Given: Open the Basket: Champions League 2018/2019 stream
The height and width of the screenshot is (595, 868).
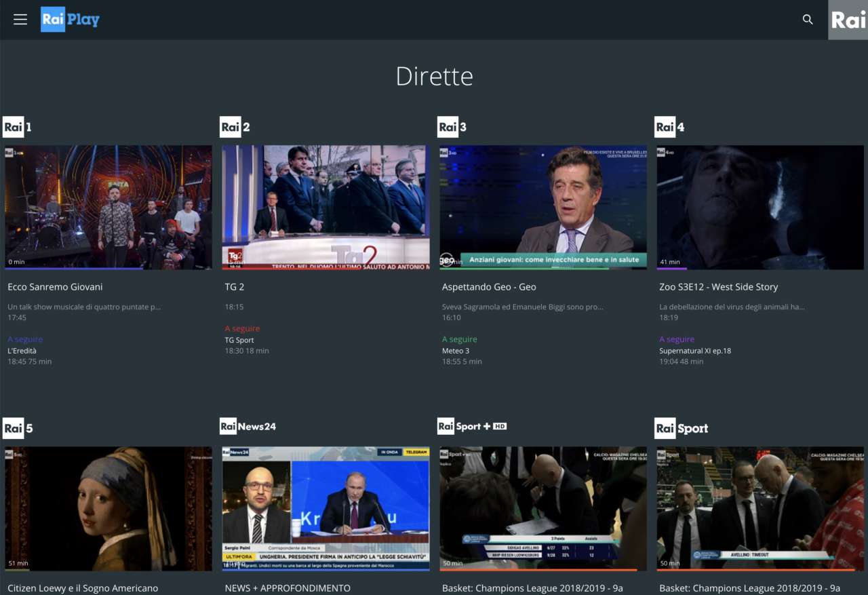Looking at the screenshot, I should pyautogui.click(x=542, y=508).
